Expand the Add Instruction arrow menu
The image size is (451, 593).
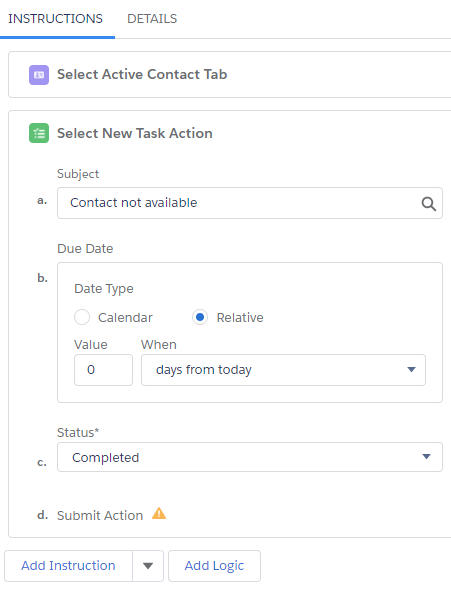click(x=148, y=566)
